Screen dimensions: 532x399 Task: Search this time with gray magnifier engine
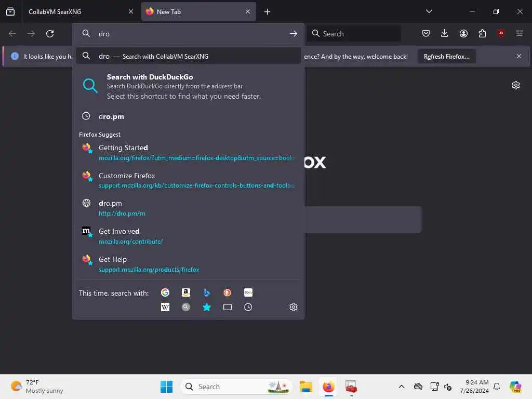tap(186, 307)
